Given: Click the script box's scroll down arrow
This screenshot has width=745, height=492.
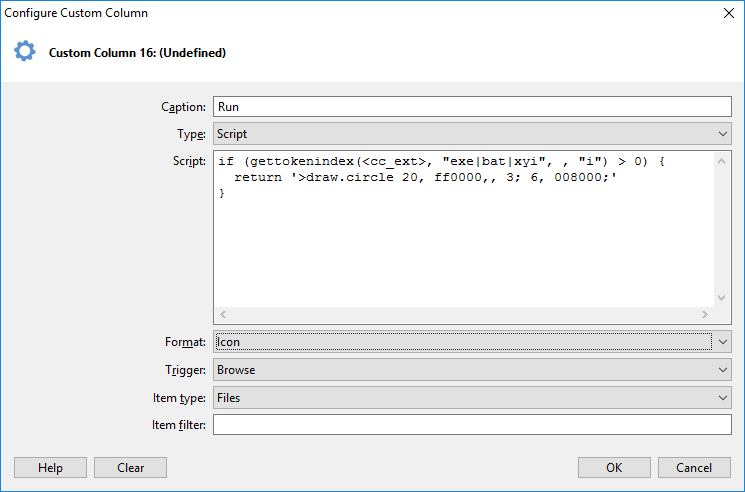Looking at the screenshot, I should (723, 297).
